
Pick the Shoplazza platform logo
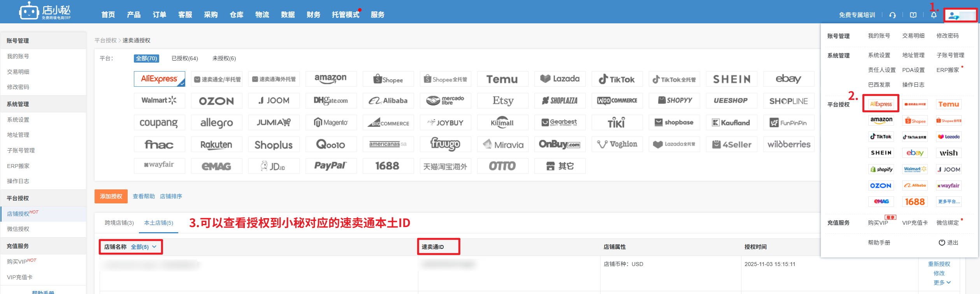[560, 101]
